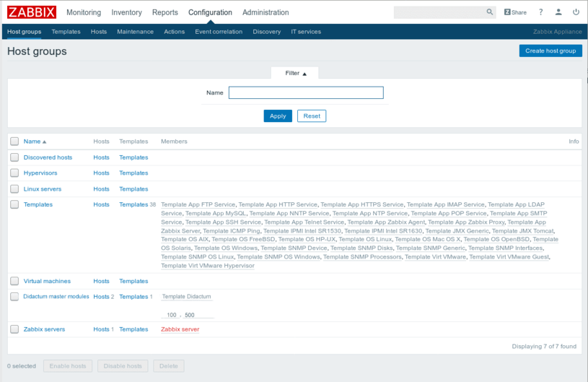Click the Delete button
The image size is (588, 382).
click(168, 366)
